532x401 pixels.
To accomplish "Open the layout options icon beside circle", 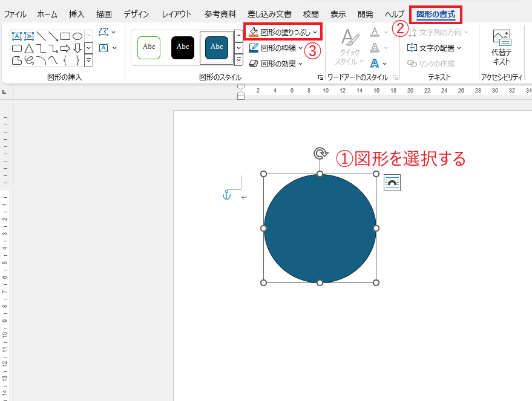I will click(x=392, y=183).
